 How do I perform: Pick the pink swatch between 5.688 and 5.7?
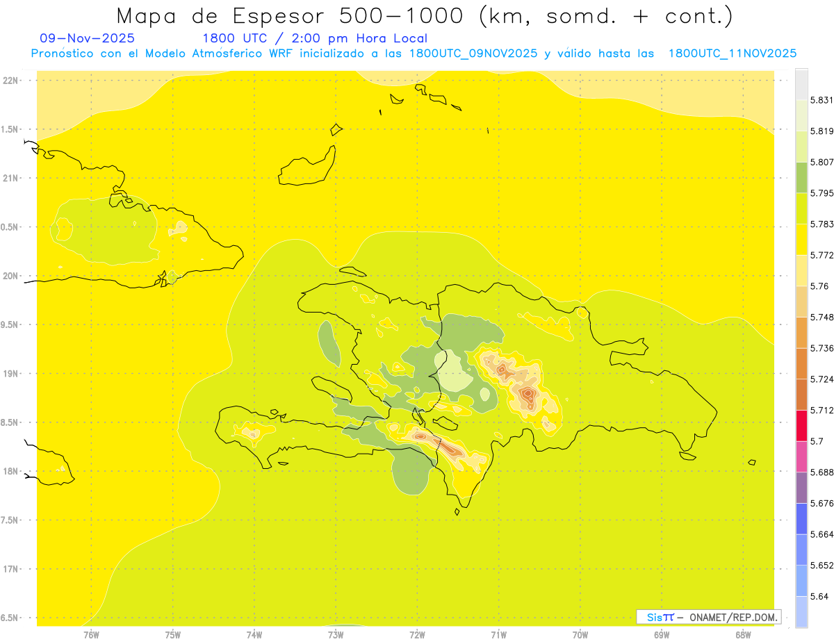tap(801, 457)
